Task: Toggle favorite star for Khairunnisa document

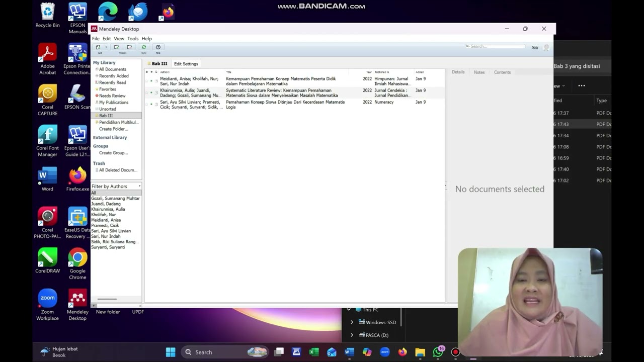Action: tap(147, 93)
